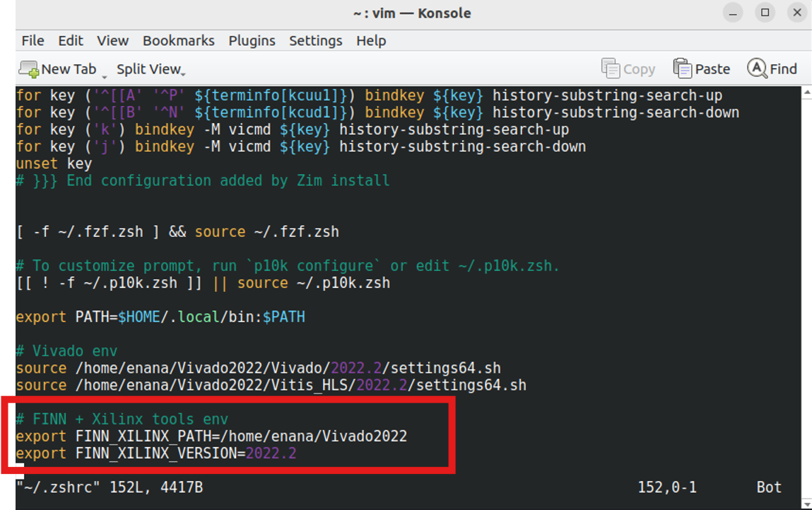The image size is (812, 510).
Task: Click the 'To customize prompt' comment line
Action: [288, 266]
